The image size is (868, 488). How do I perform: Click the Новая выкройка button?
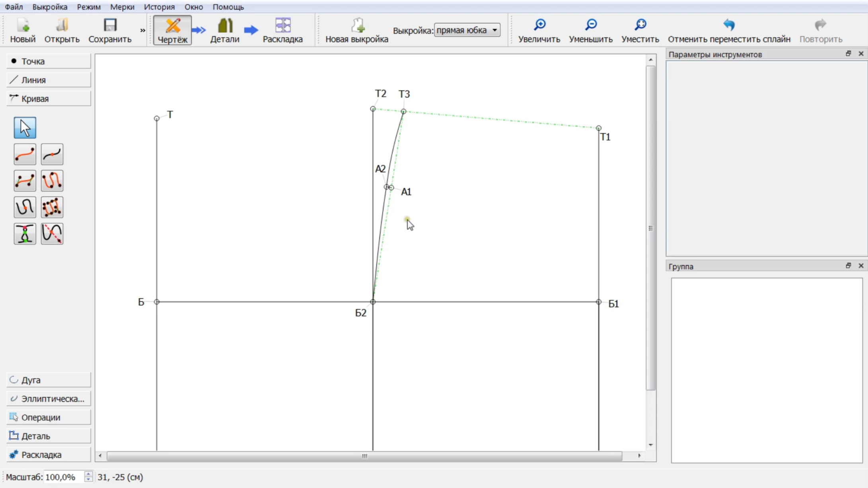[x=356, y=30]
